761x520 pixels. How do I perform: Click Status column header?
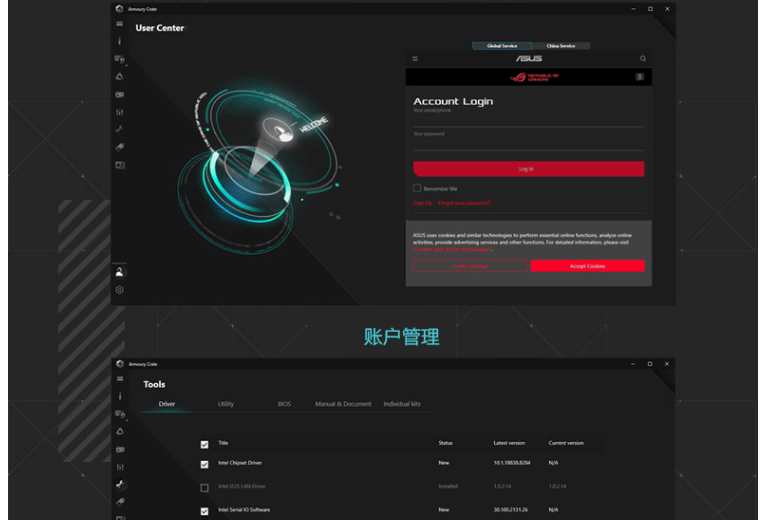[446, 443]
